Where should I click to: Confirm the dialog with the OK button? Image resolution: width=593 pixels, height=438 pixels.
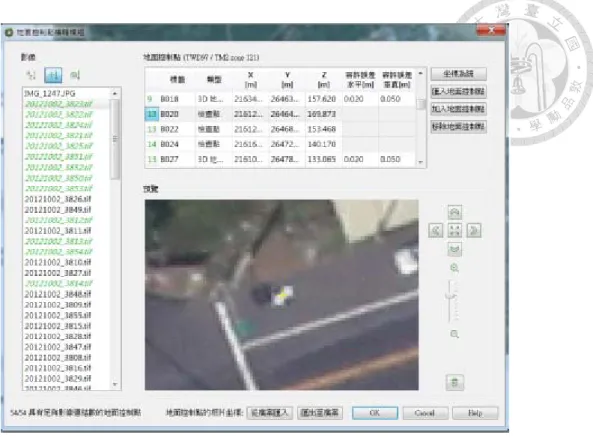click(375, 413)
